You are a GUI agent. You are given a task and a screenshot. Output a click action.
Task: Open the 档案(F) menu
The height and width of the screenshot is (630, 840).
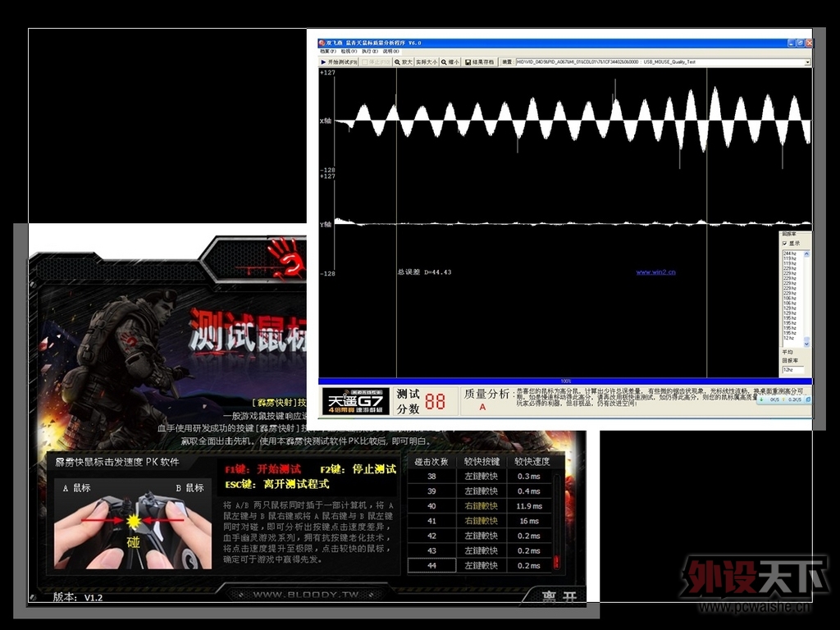[328, 52]
